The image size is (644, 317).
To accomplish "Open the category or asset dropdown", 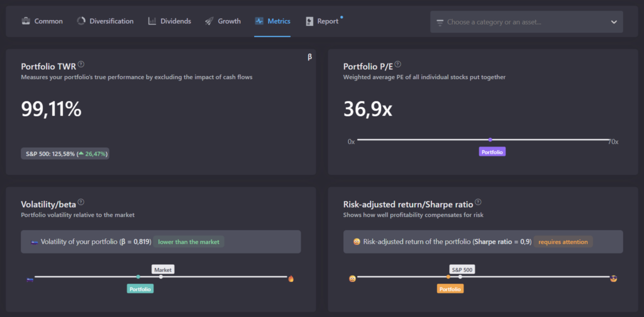I will 526,22.
